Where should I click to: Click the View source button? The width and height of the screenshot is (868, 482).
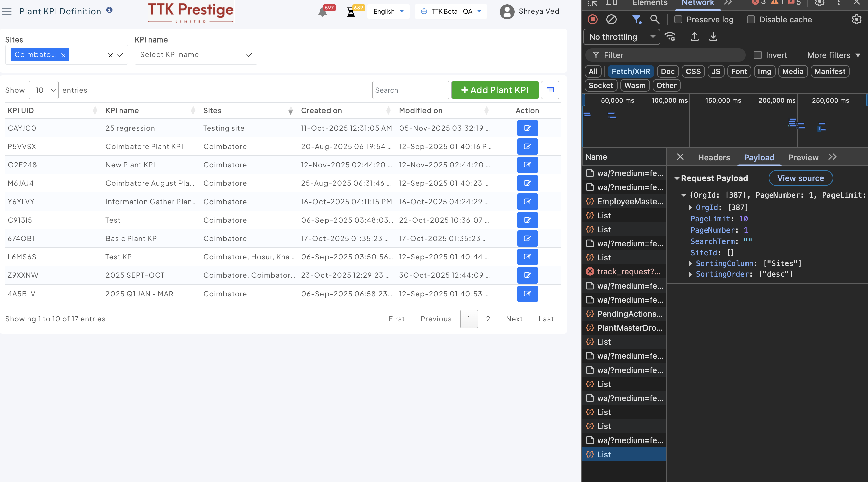[800, 178]
